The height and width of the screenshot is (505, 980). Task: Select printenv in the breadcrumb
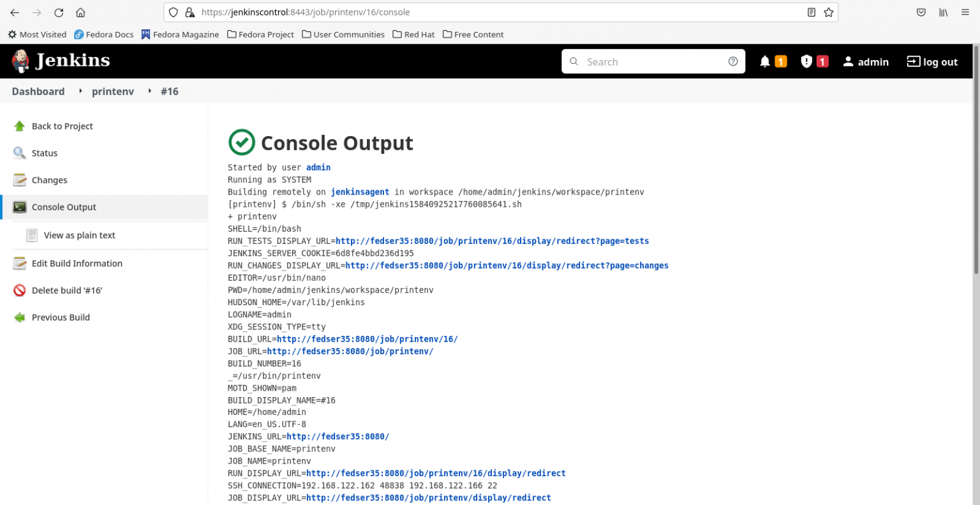click(x=113, y=91)
